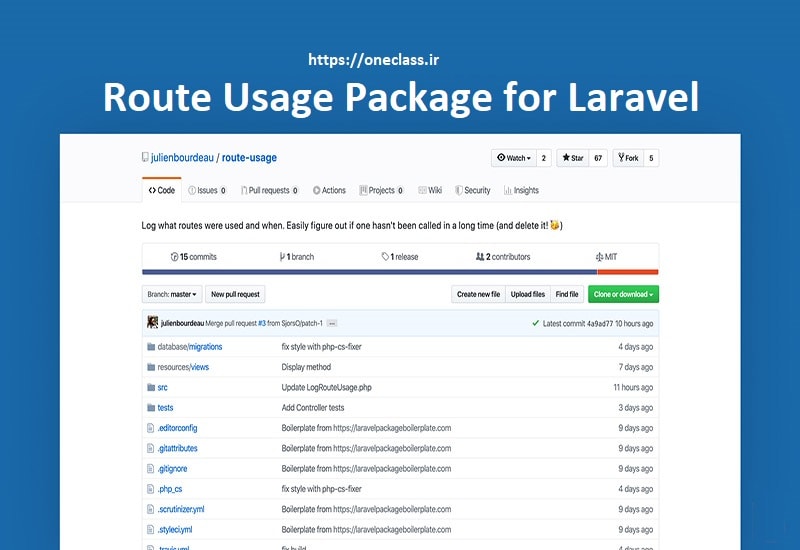Open the .scrutinizer.yml file
The height and width of the screenshot is (550, 800).
click(x=181, y=509)
